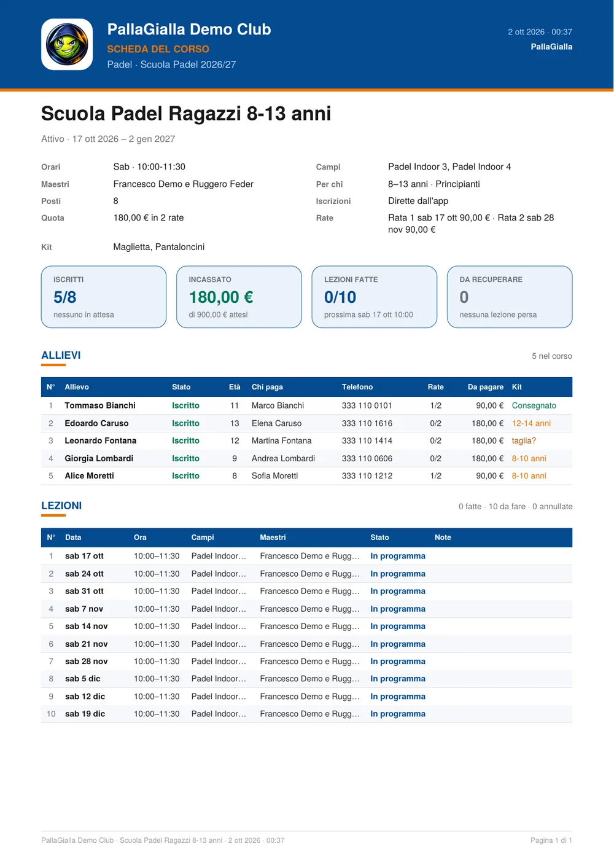Click the 'Chi paga' column header
This screenshot has width=614, height=868.
click(x=267, y=387)
